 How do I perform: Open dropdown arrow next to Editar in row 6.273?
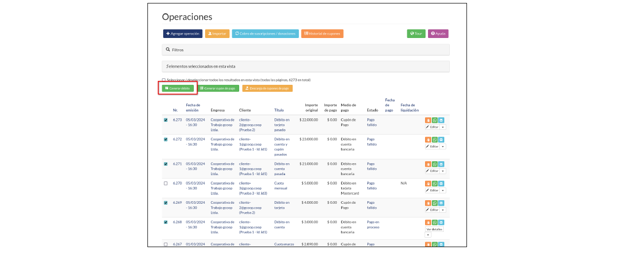coord(443,127)
